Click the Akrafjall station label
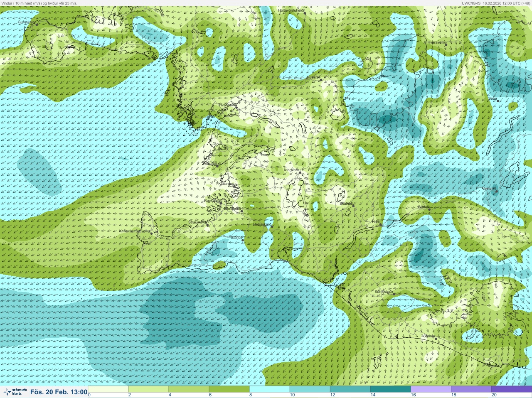The width and height of the screenshot is (532, 398). 209,164
